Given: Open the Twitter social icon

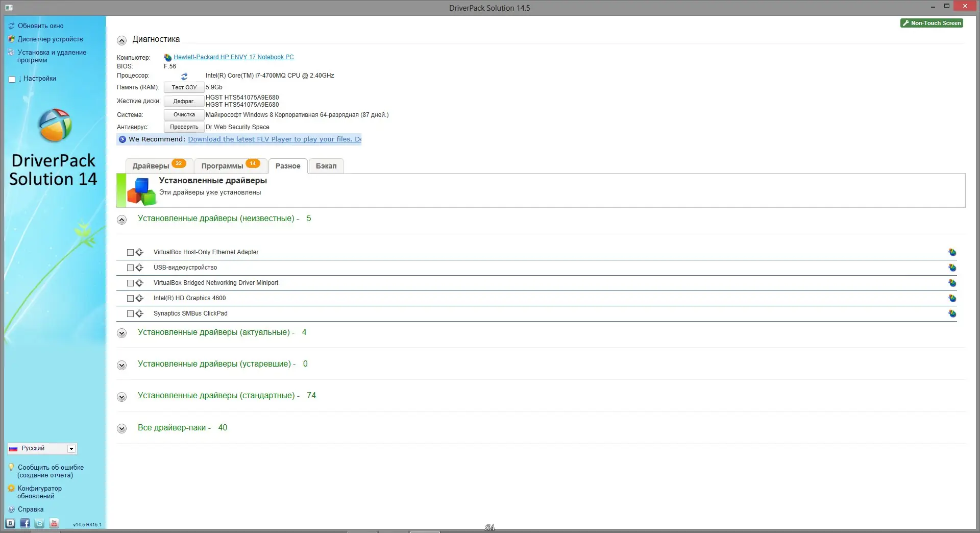Looking at the screenshot, I should [39, 523].
